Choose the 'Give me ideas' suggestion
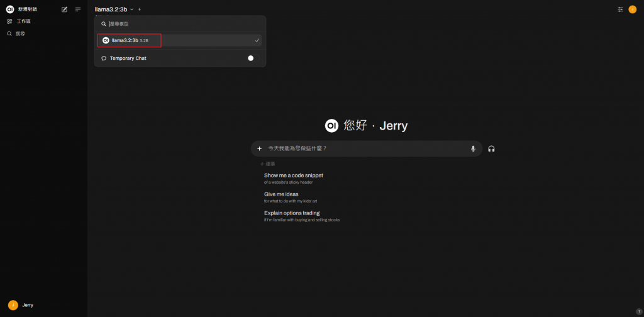The image size is (644, 317). [291, 197]
